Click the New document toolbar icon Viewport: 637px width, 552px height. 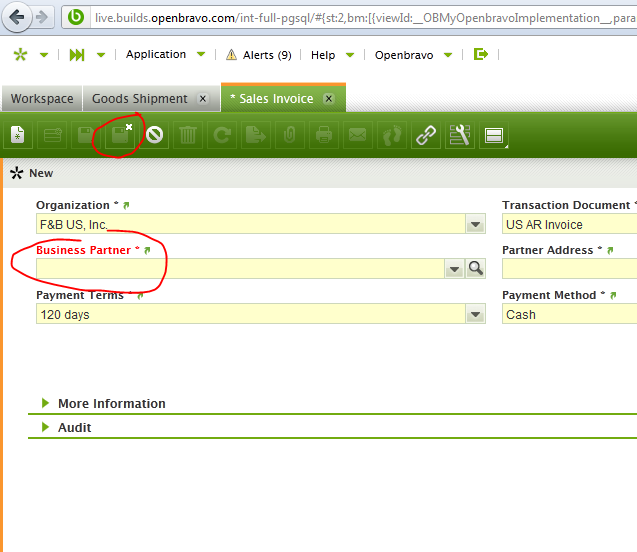(x=18, y=135)
